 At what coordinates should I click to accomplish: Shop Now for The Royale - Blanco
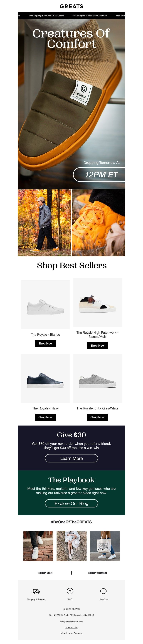pos(45,343)
